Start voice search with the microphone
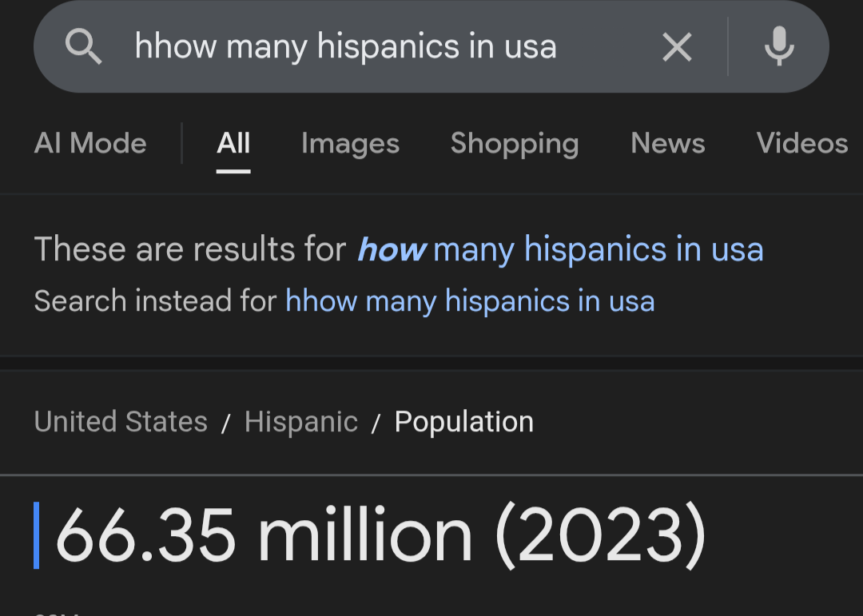The height and width of the screenshot is (616, 863). (x=779, y=46)
